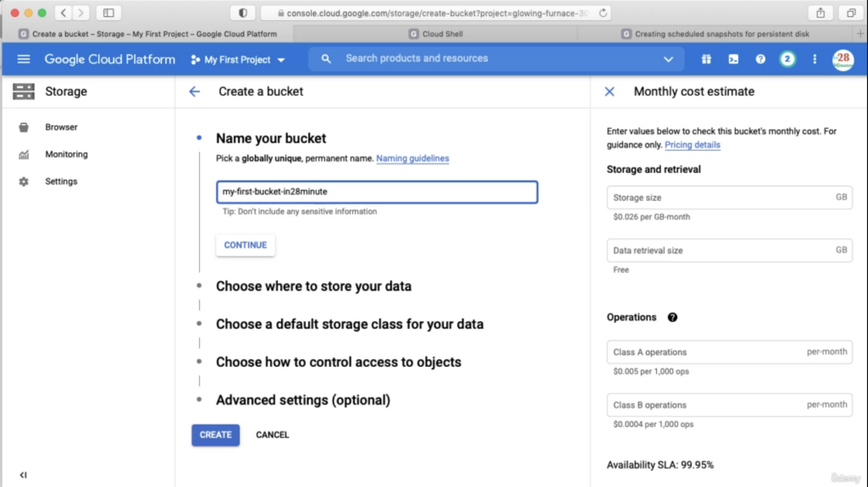Click the search magnifier icon

(326, 59)
